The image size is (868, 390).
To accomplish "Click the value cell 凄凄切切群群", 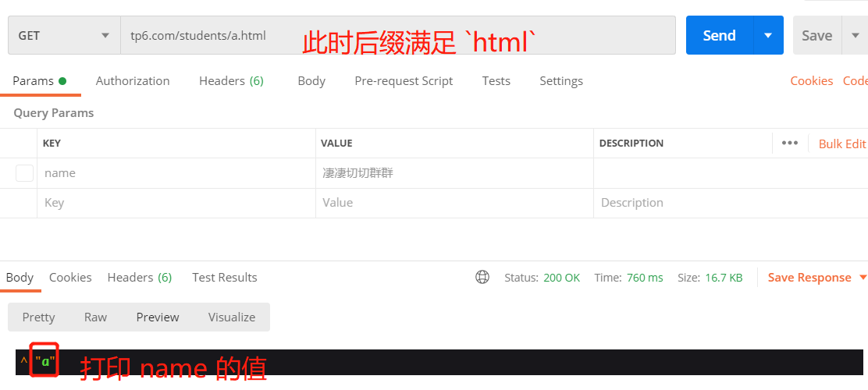I will 454,173.
